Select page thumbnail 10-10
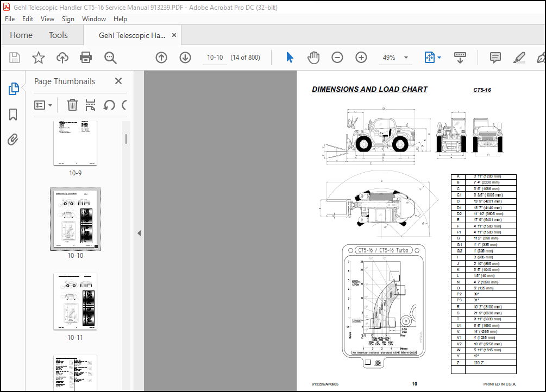Viewport: 546px width, 392px height. [x=75, y=219]
